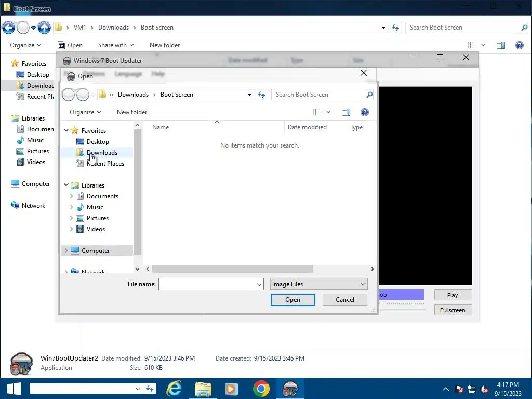Collapse Favorites group in Open dialog
The height and width of the screenshot is (399, 532).
tap(66, 130)
